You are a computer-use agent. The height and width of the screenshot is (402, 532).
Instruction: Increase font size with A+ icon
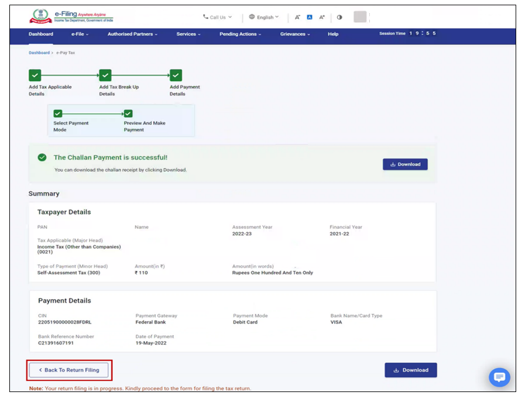point(322,18)
